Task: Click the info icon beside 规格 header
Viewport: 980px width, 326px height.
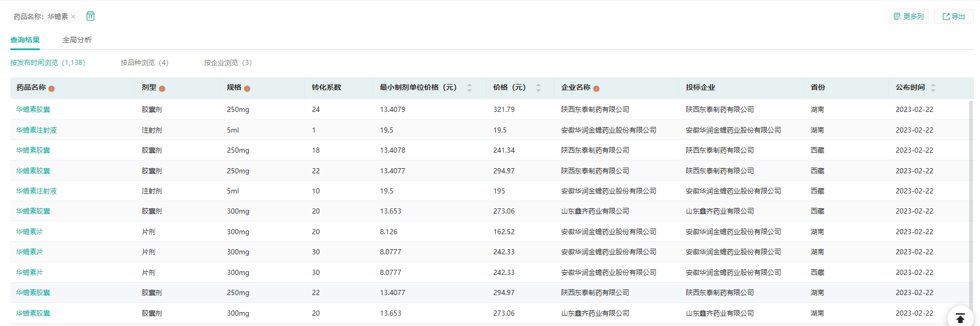Action: (x=247, y=89)
